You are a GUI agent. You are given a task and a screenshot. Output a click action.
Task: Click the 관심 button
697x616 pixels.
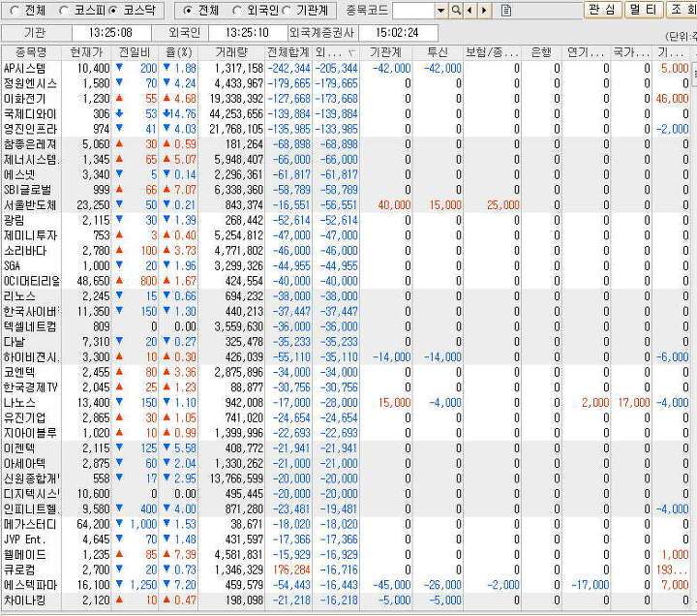pos(603,10)
